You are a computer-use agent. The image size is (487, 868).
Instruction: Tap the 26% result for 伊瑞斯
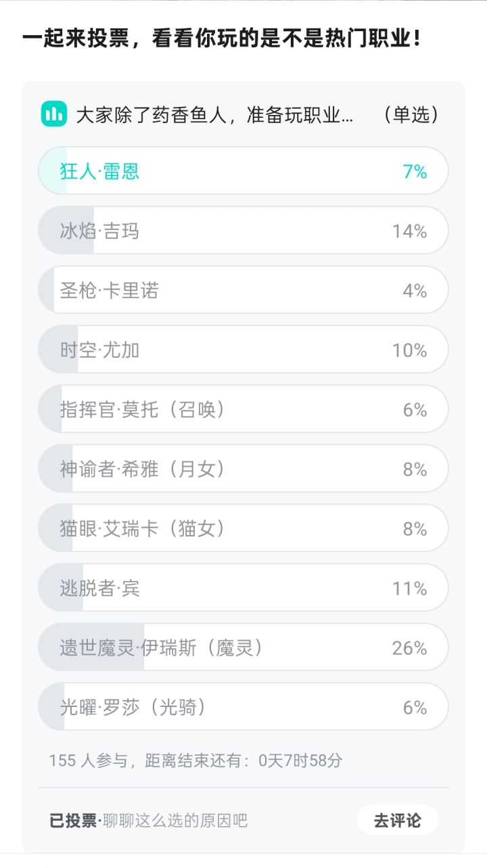tap(409, 648)
